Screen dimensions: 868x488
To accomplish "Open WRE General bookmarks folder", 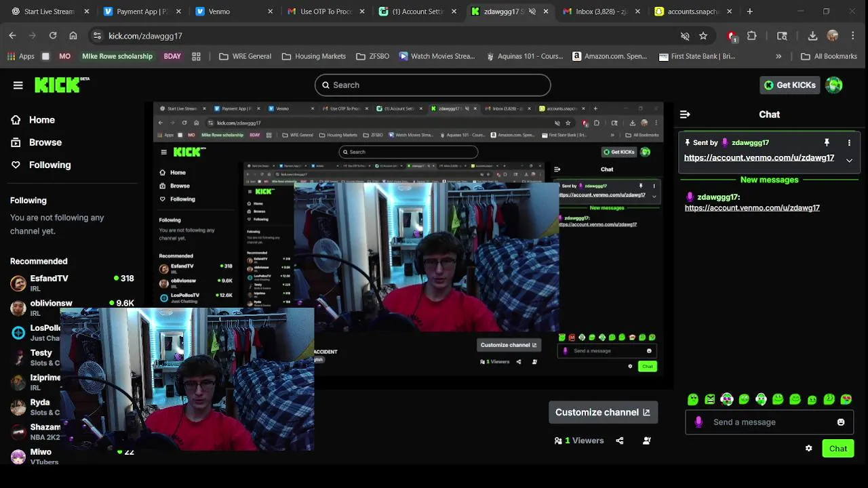I will 245,56.
